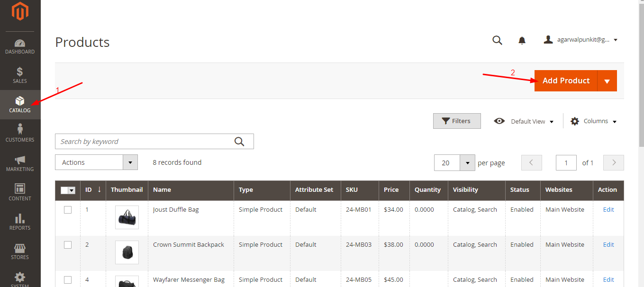The height and width of the screenshot is (287, 644).
Task: Sort by the Name column header
Action: click(x=191, y=190)
